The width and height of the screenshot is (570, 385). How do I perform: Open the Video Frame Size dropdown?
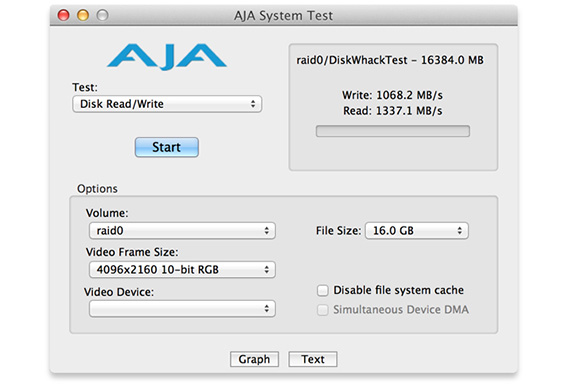182,269
